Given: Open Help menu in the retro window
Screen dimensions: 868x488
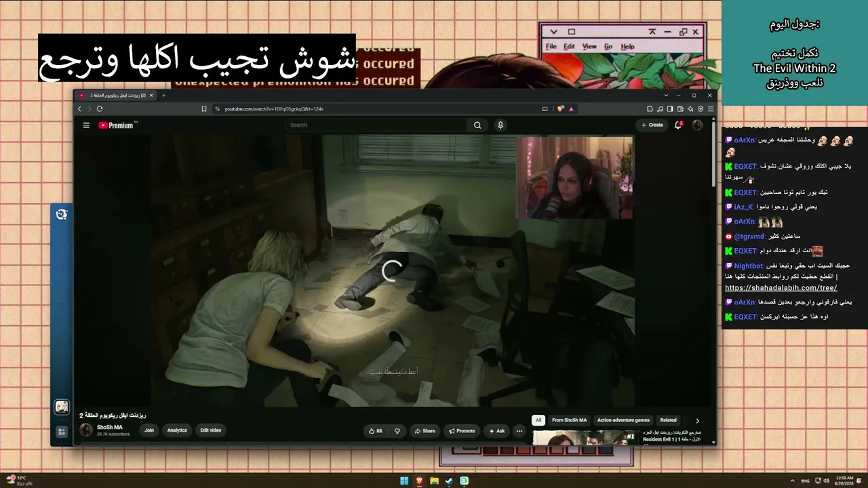Looking at the screenshot, I should pos(628,47).
